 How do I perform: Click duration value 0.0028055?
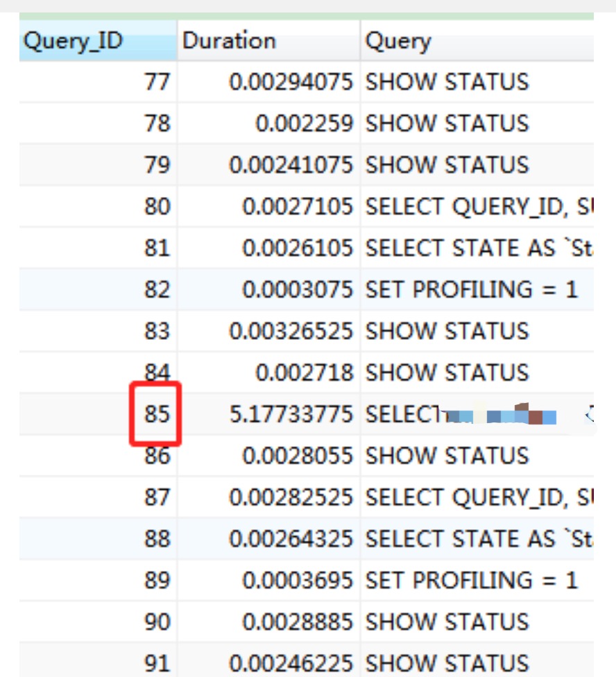pyautogui.click(x=298, y=456)
